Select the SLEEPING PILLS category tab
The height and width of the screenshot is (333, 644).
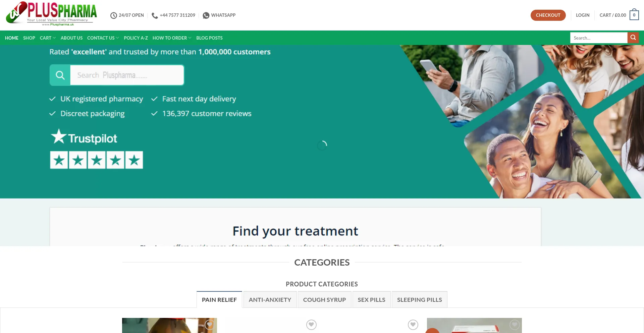[419, 299]
